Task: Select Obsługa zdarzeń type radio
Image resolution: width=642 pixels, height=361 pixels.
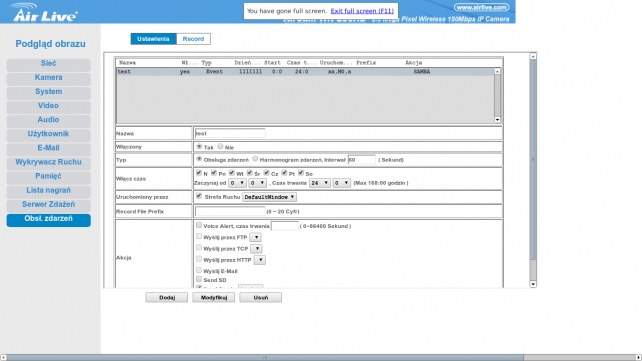Action: (199, 159)
